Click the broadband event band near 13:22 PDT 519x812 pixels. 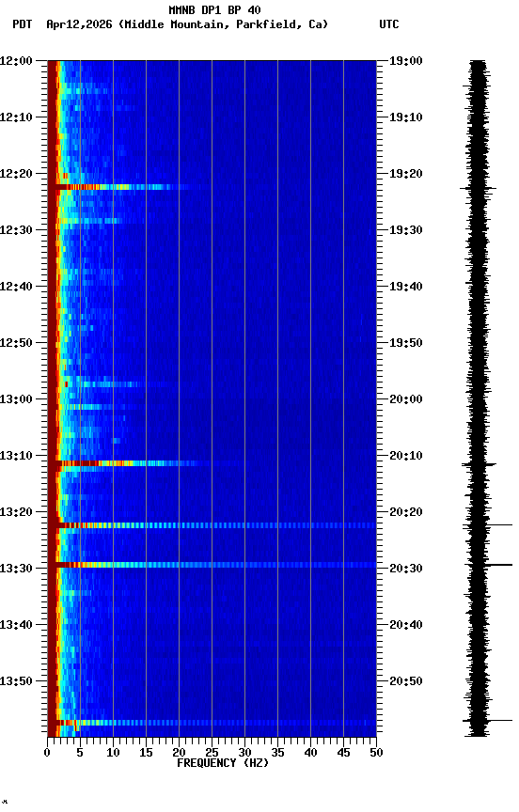(212, 526)
